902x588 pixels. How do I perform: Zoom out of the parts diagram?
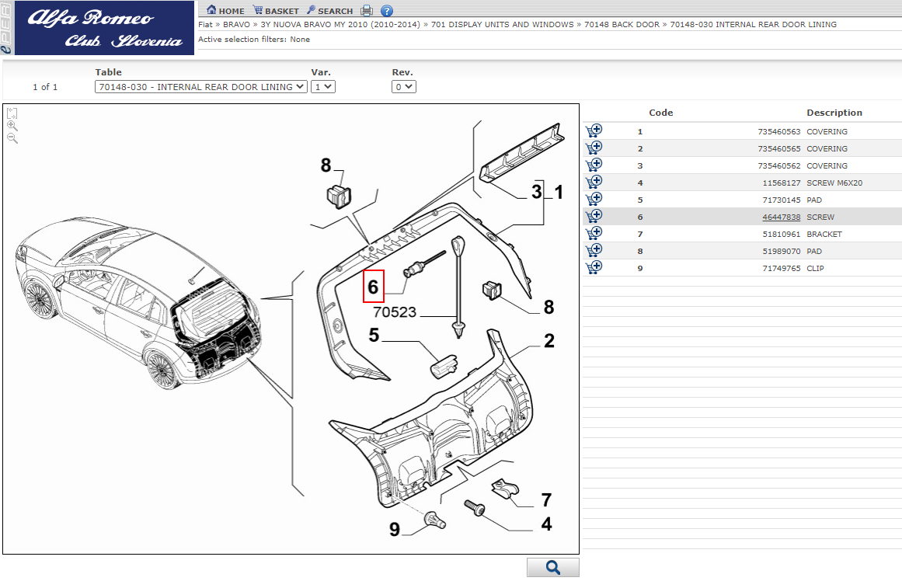12,137
